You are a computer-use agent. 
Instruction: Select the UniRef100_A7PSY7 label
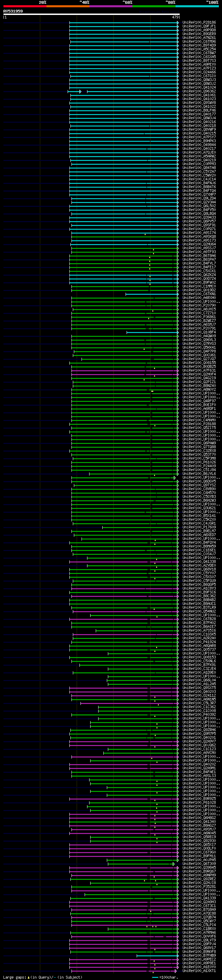(199, 137)
